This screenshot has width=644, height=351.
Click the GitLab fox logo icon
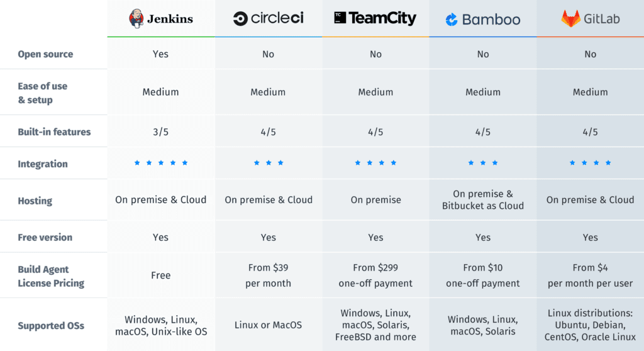click(x=570, y=18)
